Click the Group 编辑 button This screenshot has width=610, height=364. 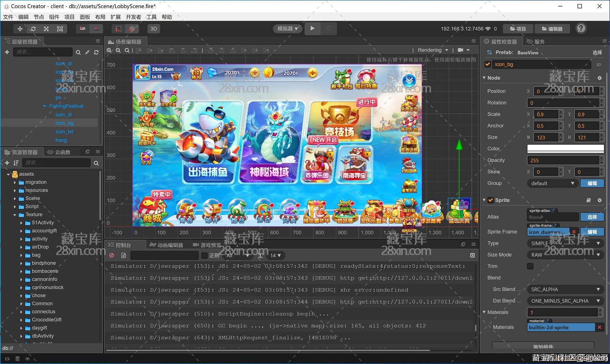pyautogui.click(x=592, y=183)
